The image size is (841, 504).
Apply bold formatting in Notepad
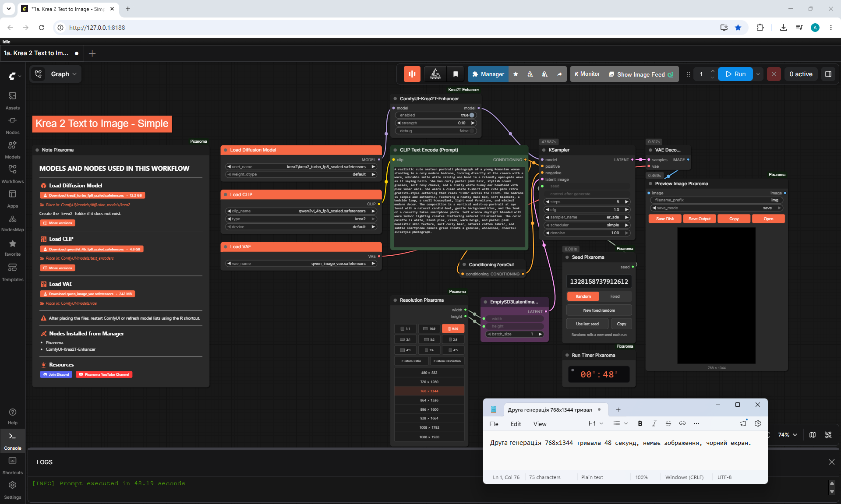[x=640, y=423]
